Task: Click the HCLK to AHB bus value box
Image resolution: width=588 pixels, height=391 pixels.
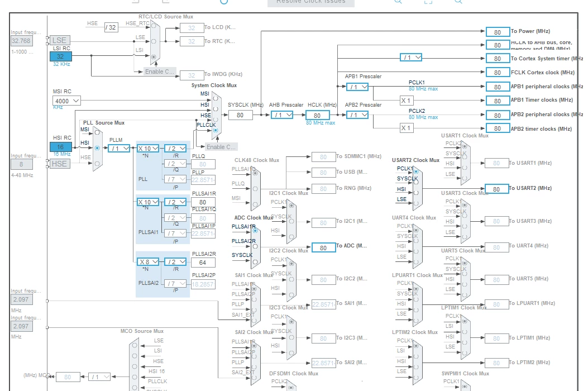Action: 498,45
